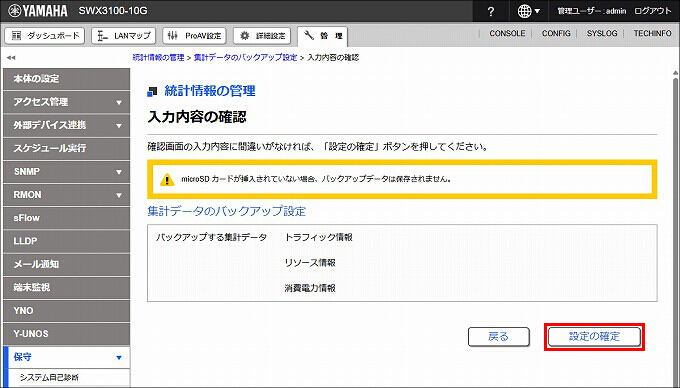Open sFlow in the sidebar
This screenshot has height=388, width=680.
pyautogui.click(x=66, y=218)
